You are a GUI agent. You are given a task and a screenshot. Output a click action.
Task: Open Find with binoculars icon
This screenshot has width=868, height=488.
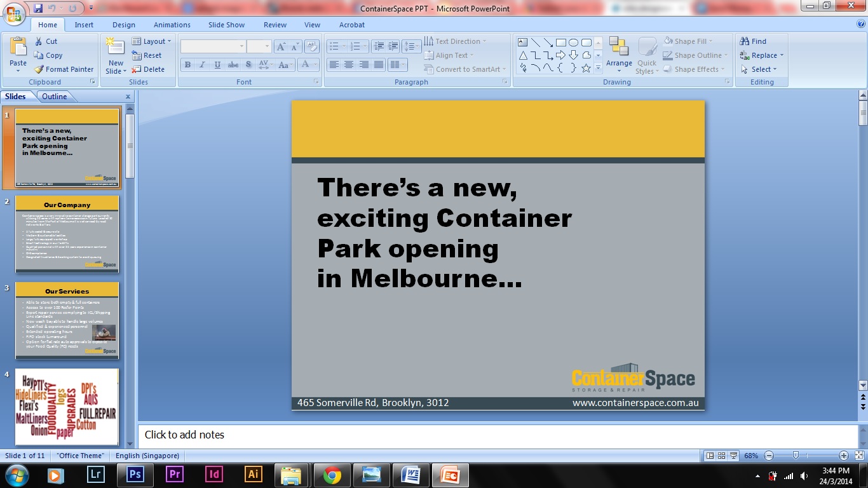(x=754, y=41)
